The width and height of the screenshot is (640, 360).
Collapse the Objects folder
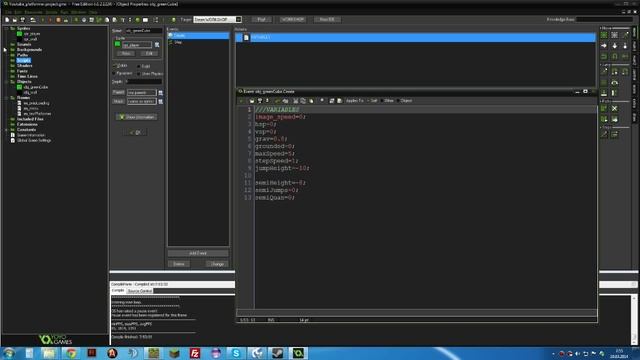7,82
